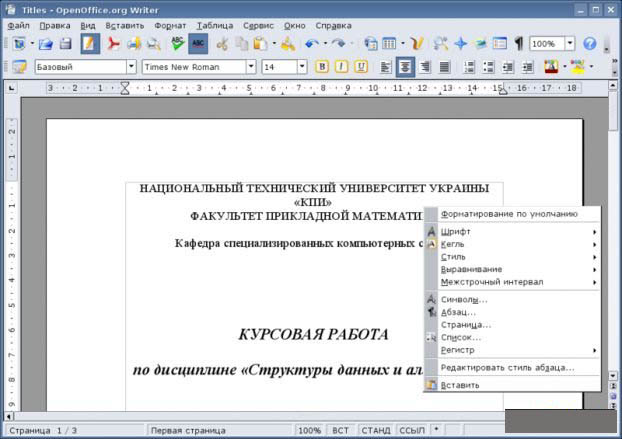Choose Форматирование по умолчанию in context menu

[513, 214]
